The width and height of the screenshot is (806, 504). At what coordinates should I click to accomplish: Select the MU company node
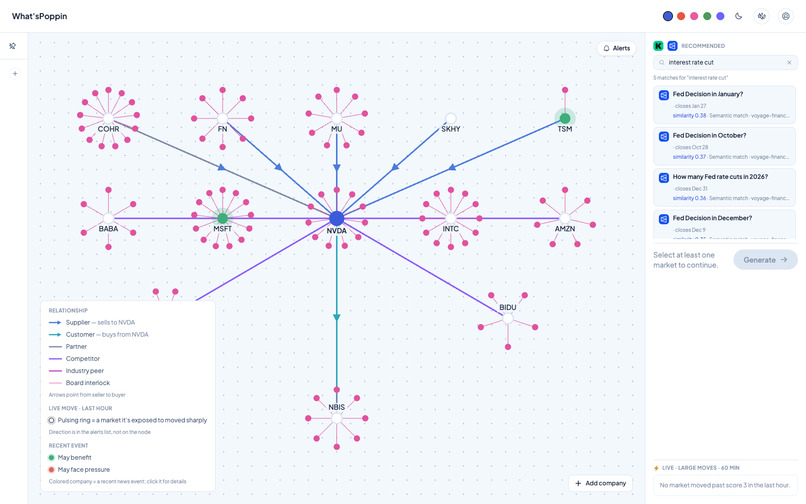pyautogui.click(x=337, y=119)
